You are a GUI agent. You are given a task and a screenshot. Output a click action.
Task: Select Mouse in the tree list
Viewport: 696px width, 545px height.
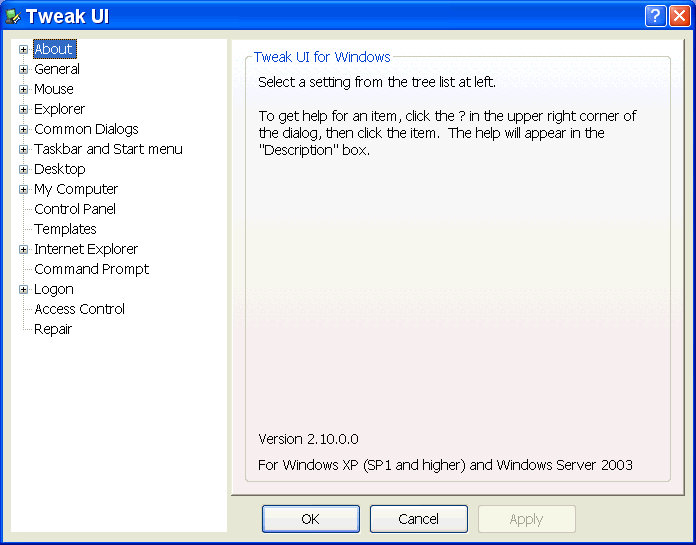(54, 89)
